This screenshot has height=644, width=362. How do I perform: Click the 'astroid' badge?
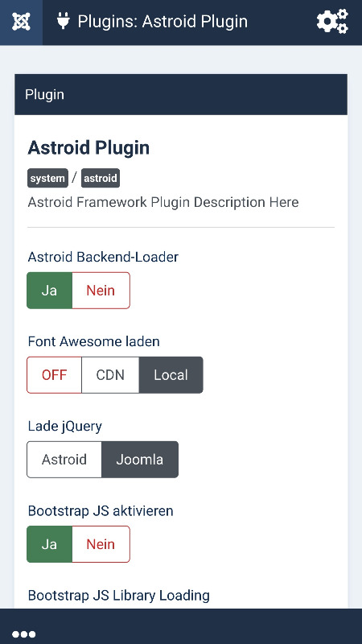coord(101,178)
